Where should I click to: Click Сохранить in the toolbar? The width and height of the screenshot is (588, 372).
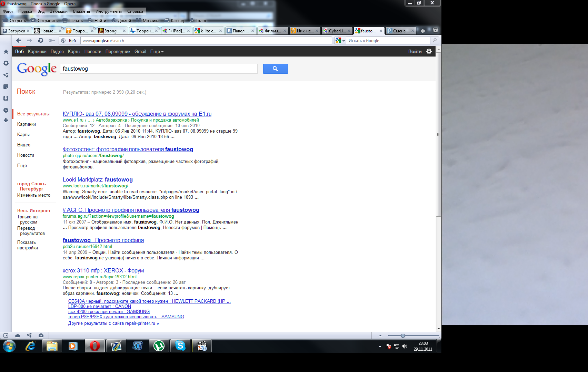tap(44, 21)
